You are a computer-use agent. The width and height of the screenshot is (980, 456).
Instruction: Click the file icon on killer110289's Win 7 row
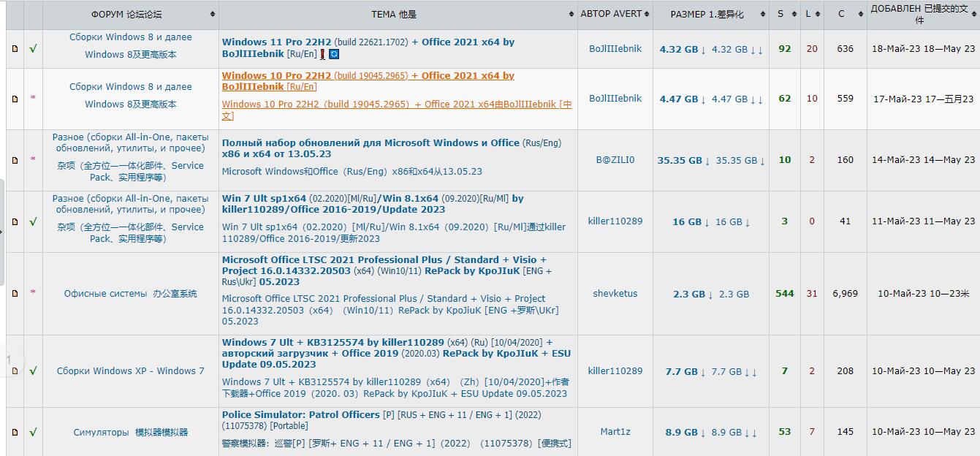click(x=15, y=370)
